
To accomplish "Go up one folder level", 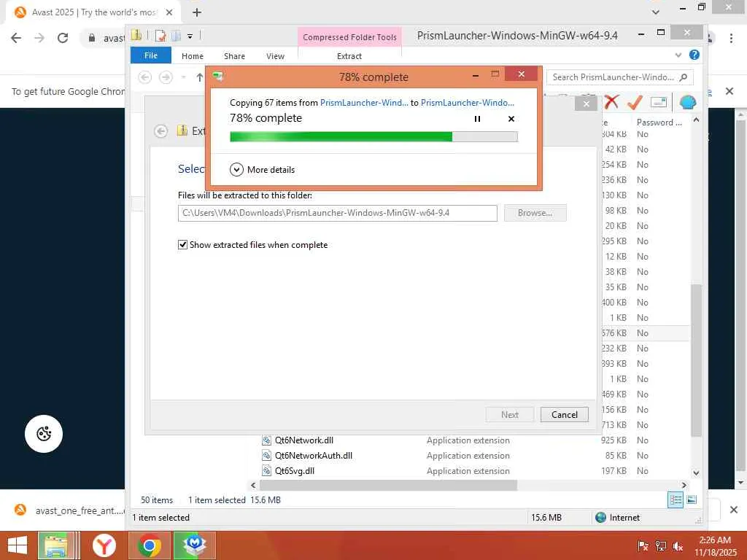I will click(200, 77).
